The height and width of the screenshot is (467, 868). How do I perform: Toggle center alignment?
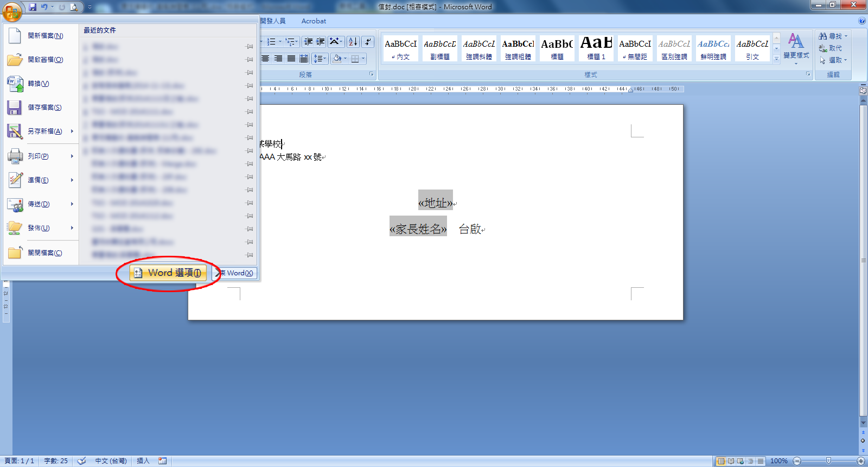(x=265, y=58)
